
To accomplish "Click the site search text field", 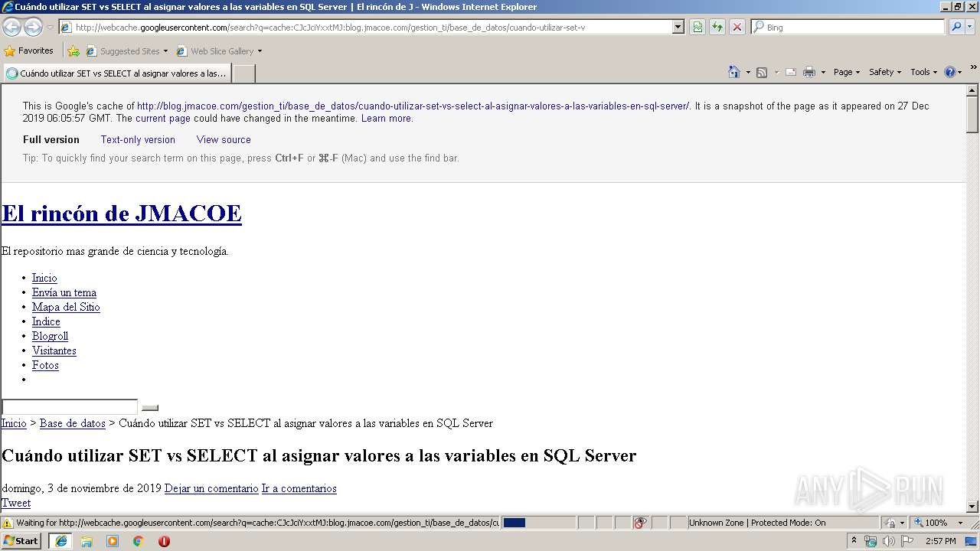I will (x=70, y=407).
